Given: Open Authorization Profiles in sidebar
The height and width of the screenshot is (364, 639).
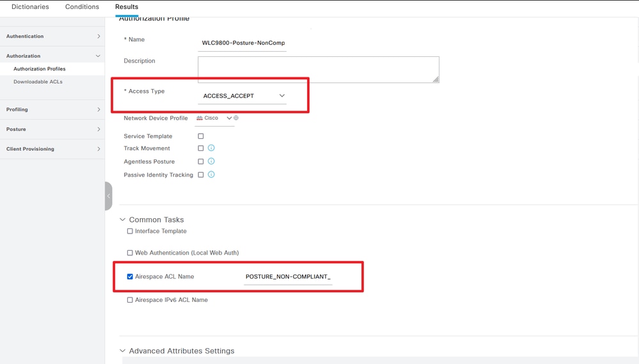Looking at the screenshot, I should (x=40, y=69).
